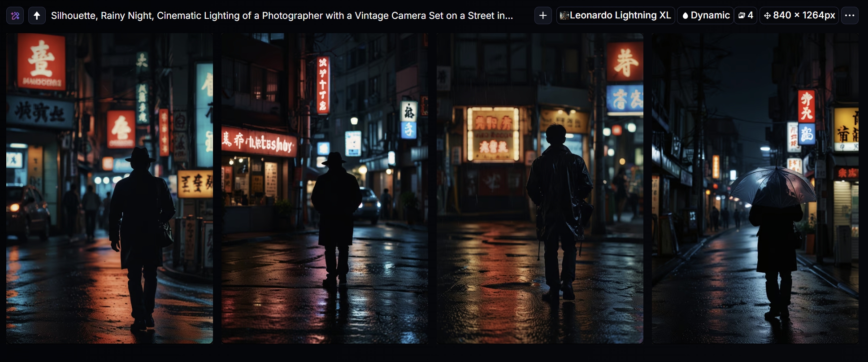Click the prompt text starting with Silhouette, Rainy Night

pyautogui.click(x=282, y=16)
